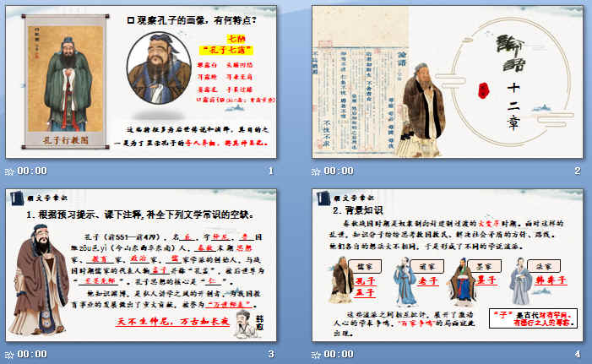The image size is (592, 364).
Task: Click slide number 3 label
Action: point(271,354)
